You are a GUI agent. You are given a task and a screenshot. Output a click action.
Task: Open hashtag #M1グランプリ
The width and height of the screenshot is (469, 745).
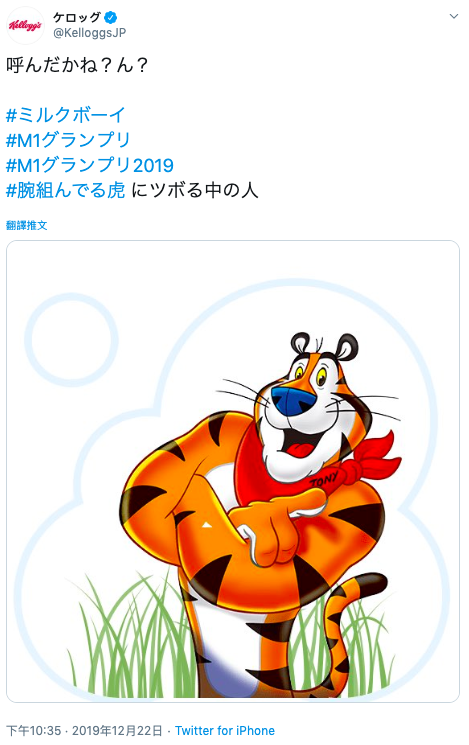tap(68, 140)
